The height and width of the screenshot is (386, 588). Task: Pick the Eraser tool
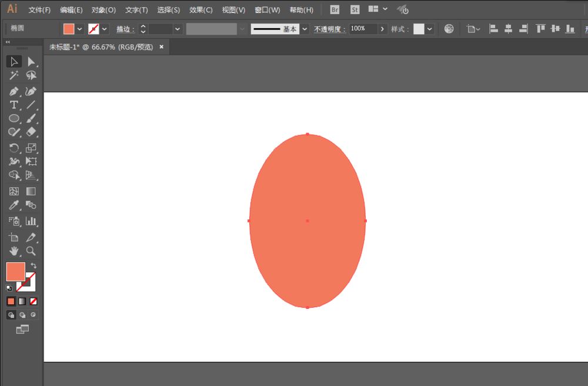point(31,132)
